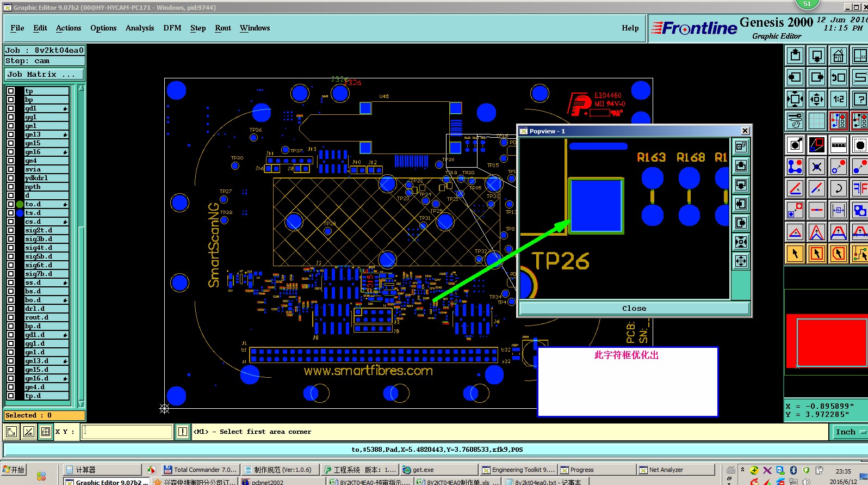The width and height of the screenshot is (868, 485).
Task: Select the add feature (black dot arrow) icon
Action: pos(795,145)
